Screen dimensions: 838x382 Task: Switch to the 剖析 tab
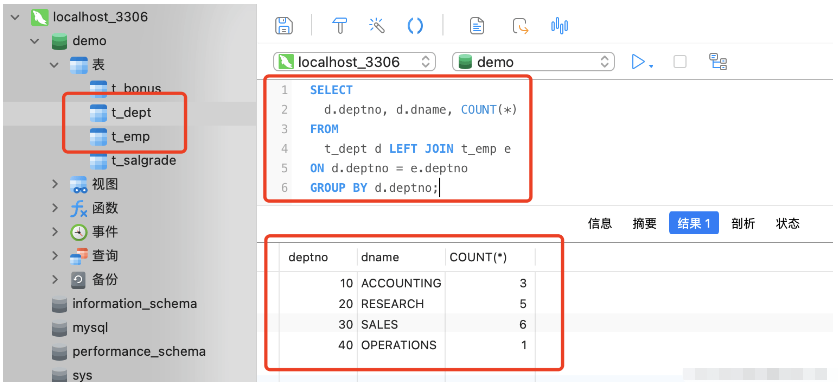743,223
